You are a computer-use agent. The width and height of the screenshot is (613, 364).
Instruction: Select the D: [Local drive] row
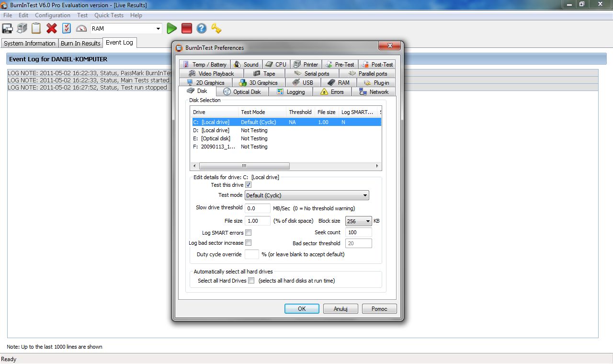pos(286,130)
